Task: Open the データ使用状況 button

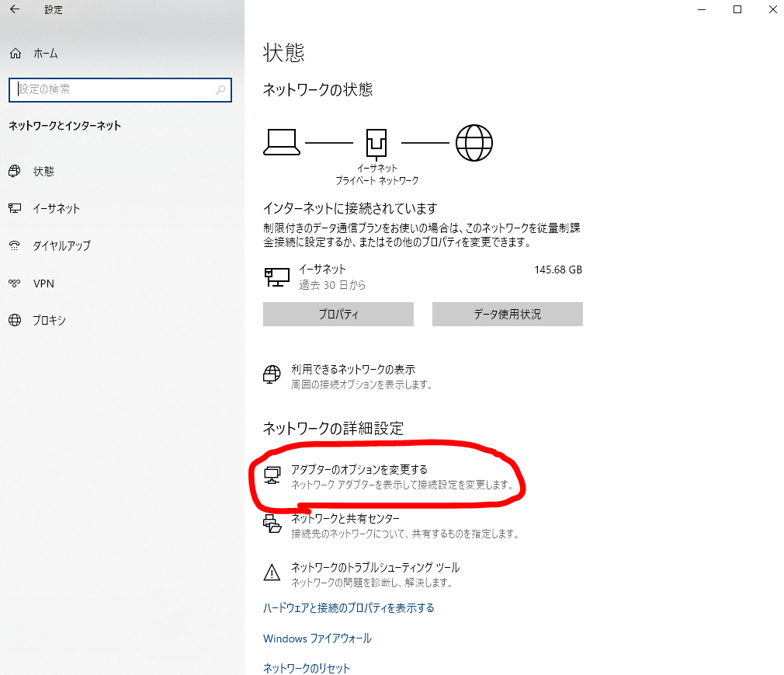Action: 507,315
